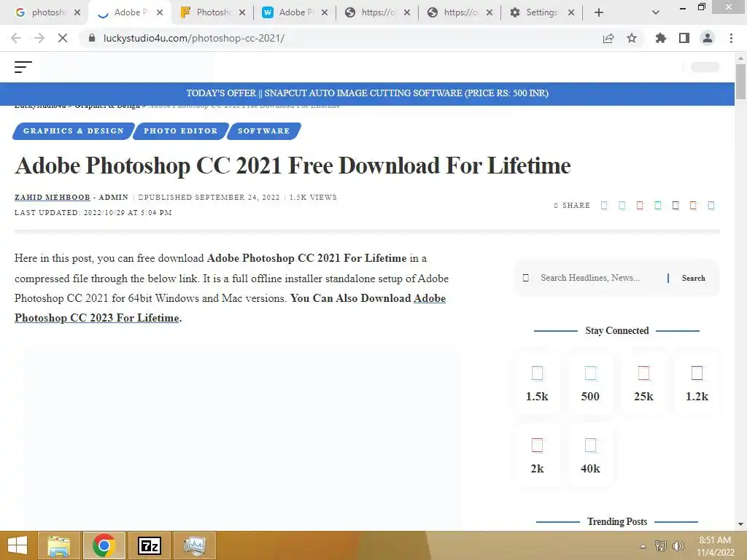Open the volume speaker tray icon
The height and width of the screenshot is (560, 747).
[678, 546]
